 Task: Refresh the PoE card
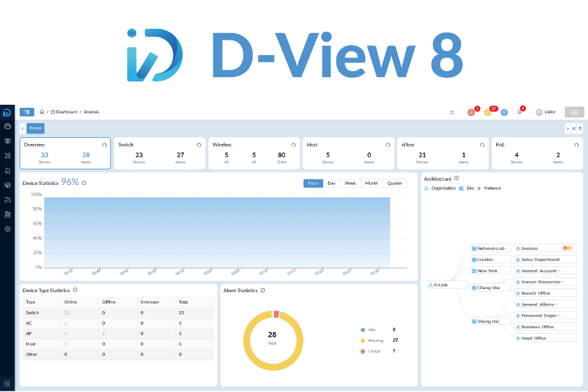pyautogui.click(x=577, y=145)
